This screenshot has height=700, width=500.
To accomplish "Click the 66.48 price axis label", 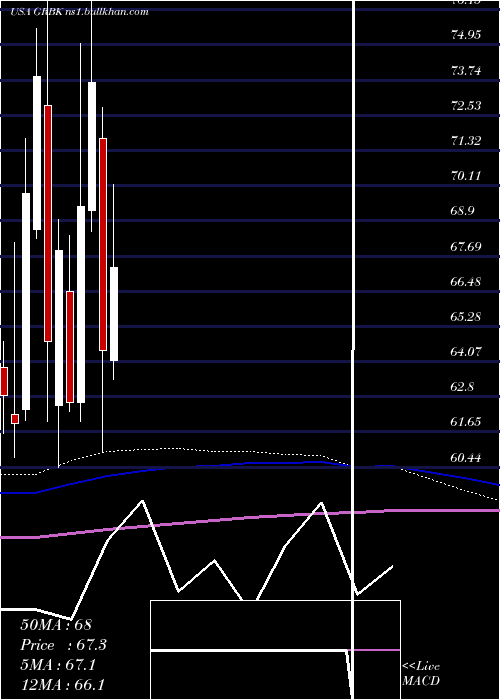I will tap(466, 281).
